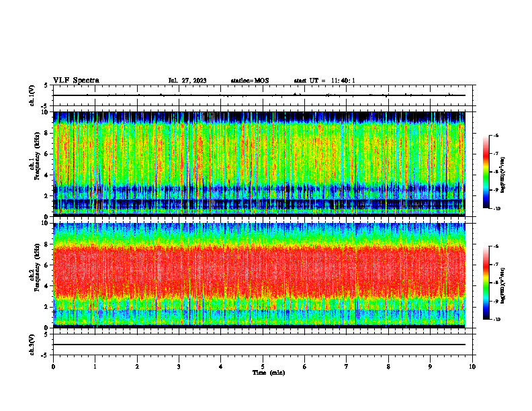
Task: Click the ch.2 spectrogram colorbar
Action: coord(486,283)
